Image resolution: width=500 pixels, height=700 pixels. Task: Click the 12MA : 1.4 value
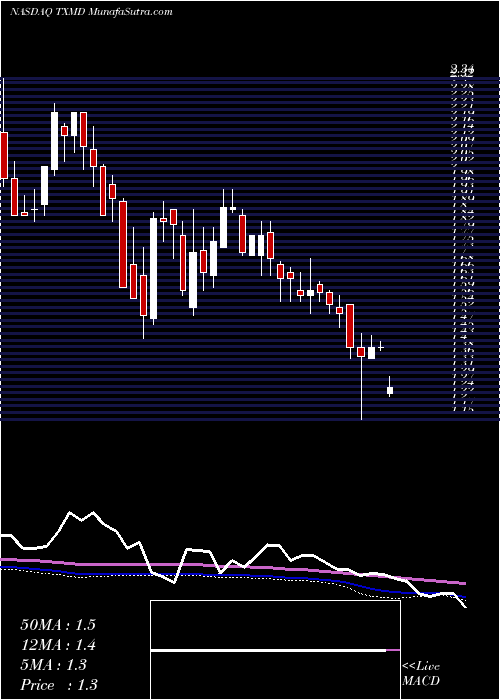(x=58, y=645)
